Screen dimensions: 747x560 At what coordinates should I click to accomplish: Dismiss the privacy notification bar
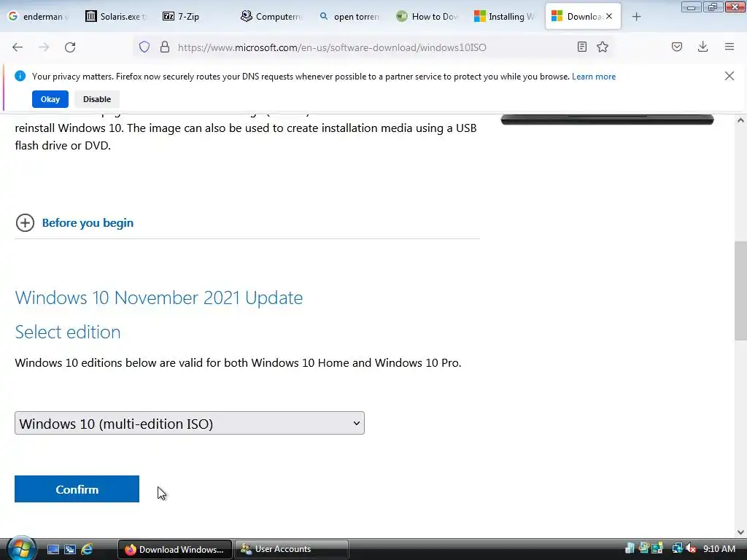(729, 76)
